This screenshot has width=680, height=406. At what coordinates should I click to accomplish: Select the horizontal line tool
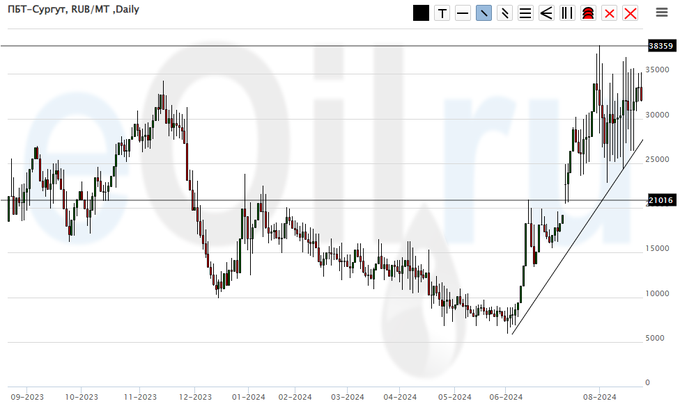(462, 13)
